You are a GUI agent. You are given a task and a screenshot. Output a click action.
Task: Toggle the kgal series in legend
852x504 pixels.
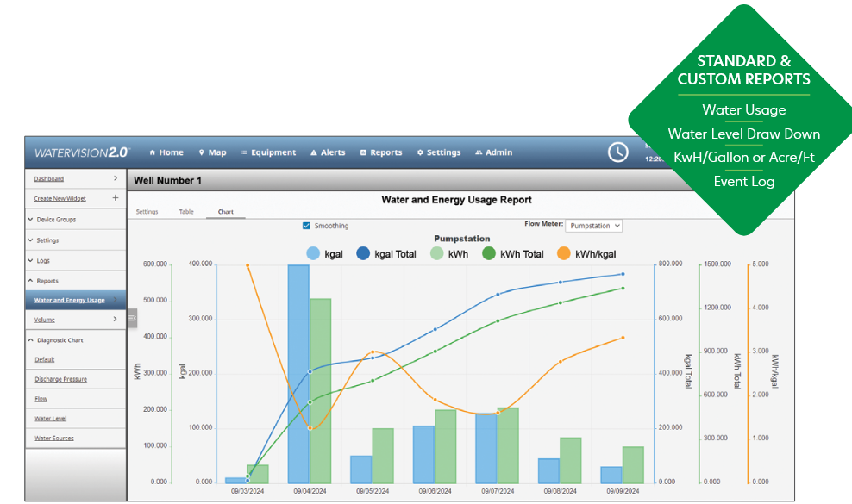coord(314,254)
